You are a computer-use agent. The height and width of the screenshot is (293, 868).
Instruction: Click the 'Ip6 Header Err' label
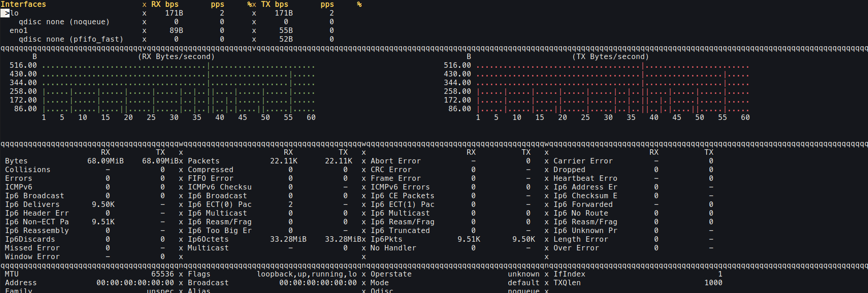point(37,213)
